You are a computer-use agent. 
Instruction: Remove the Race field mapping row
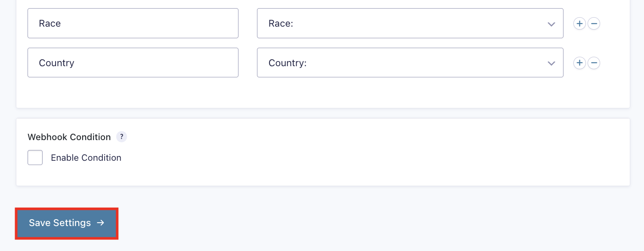coord(594,24)
